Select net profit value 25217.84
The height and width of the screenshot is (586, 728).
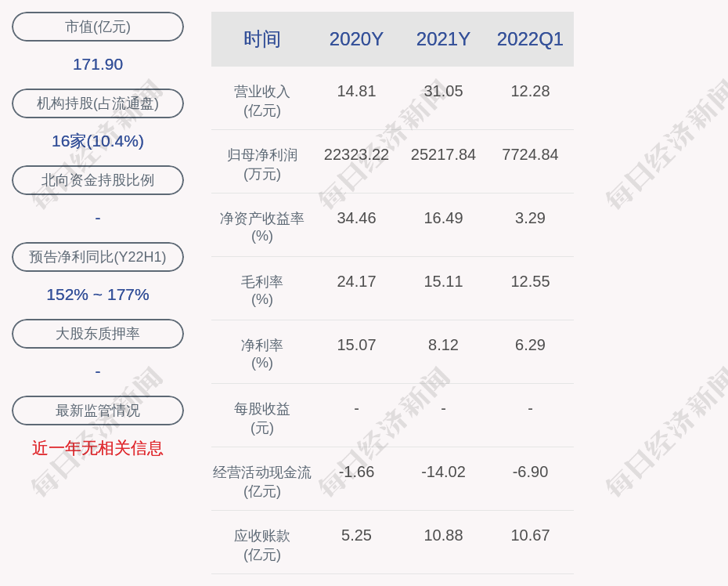443,155
